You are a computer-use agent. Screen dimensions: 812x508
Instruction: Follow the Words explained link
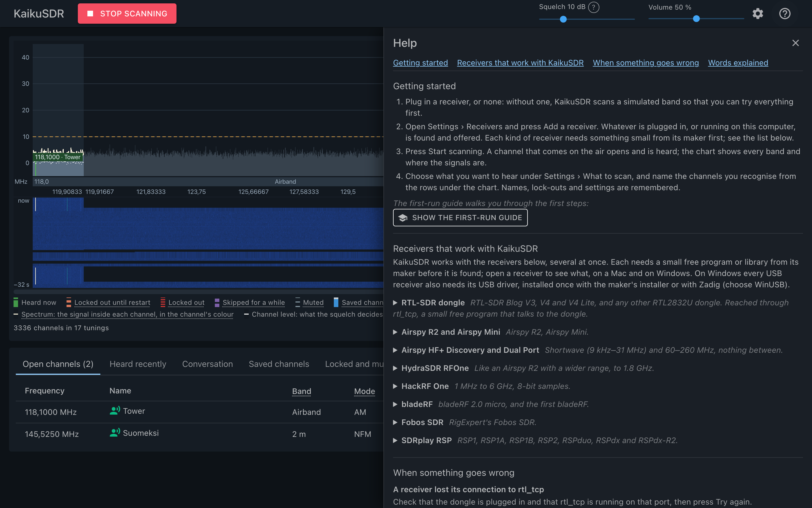pos(738,63)
